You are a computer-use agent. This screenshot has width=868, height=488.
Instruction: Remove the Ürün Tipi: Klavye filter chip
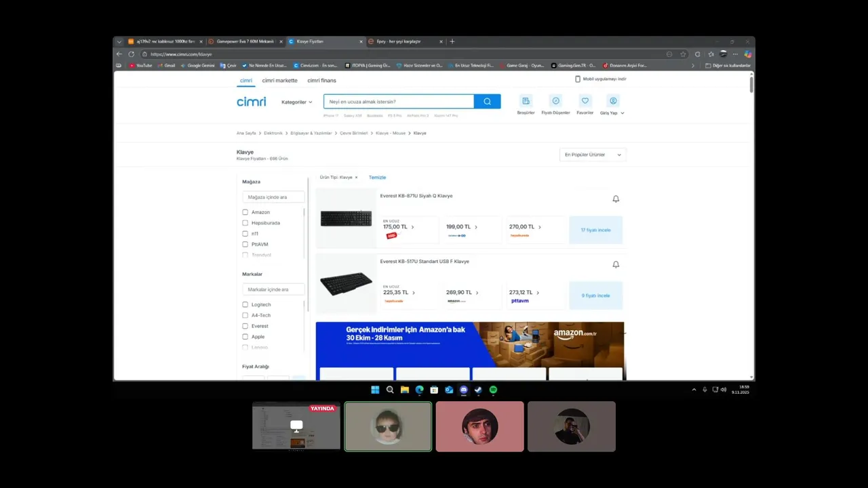coord(356,178)
